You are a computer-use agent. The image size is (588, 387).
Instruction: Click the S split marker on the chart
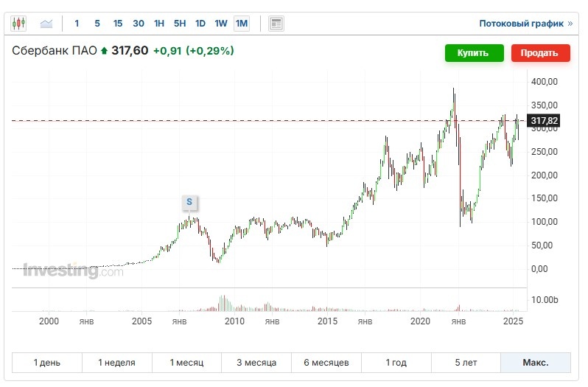pos(189,202)
